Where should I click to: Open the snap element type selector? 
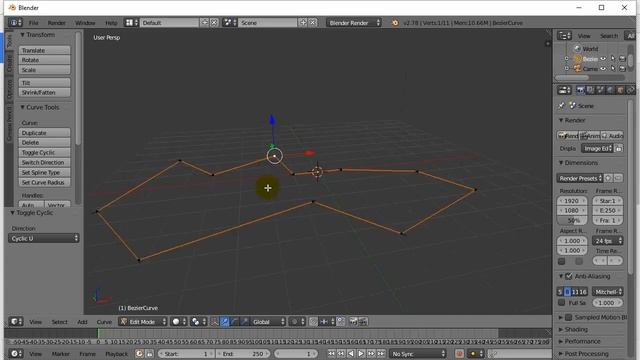pyautogui.click(x=327, y=322)
